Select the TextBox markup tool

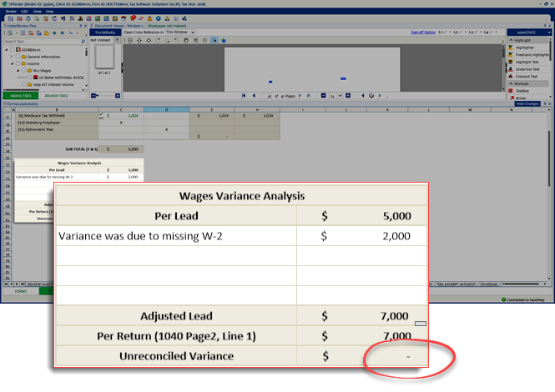[x=522, y=91]
